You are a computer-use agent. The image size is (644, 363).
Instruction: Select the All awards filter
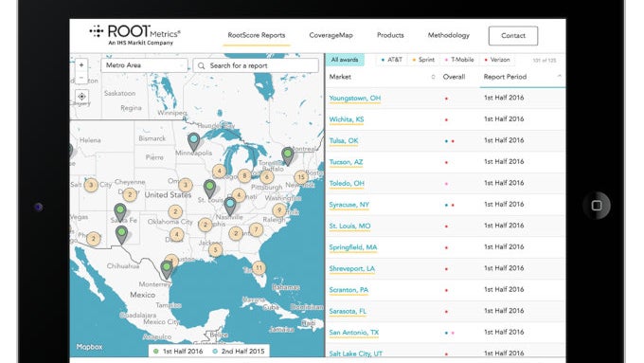pos(345,60)
